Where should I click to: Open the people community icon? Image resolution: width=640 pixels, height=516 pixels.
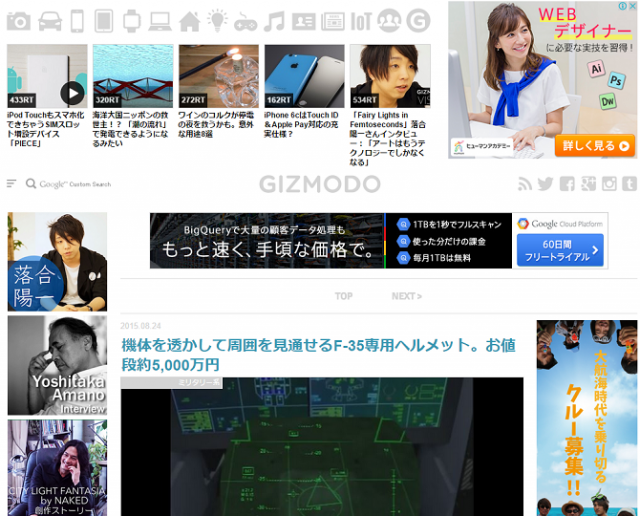[x=389, y=20]
